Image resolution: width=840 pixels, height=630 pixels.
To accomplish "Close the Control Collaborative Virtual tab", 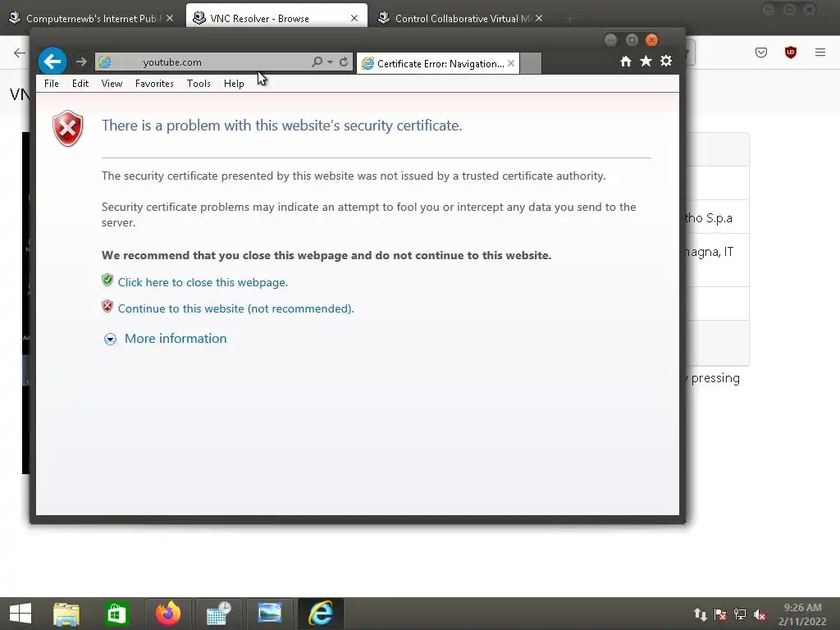I will 539,18.
